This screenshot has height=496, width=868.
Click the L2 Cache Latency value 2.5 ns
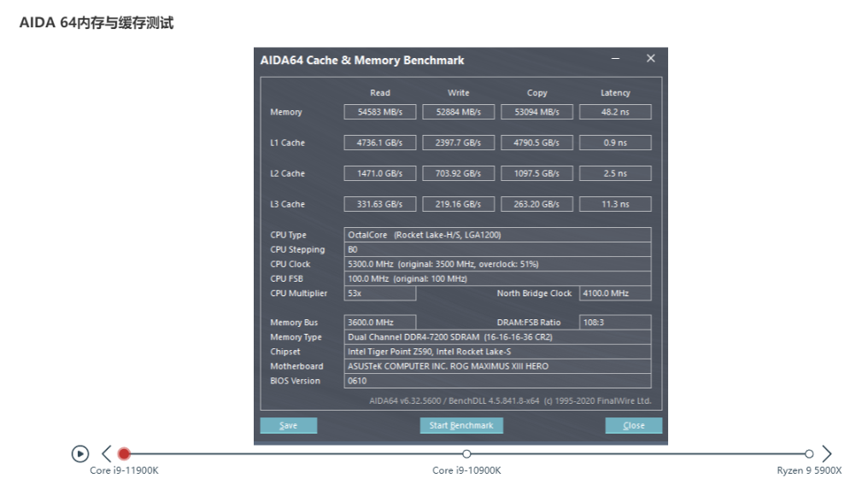[615, 173]
